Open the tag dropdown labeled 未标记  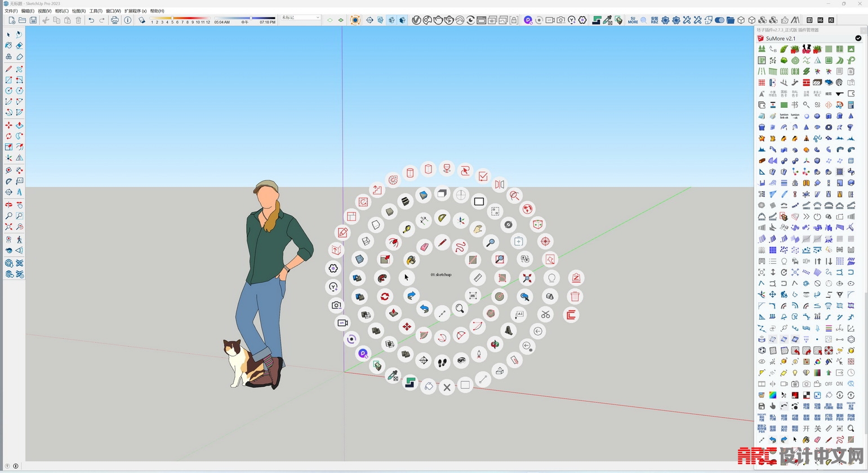tap(300, 17)
